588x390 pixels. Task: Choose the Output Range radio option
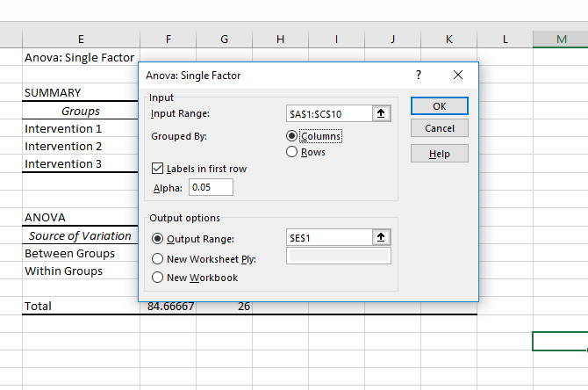pyautogui.click(x=159, y=238)
